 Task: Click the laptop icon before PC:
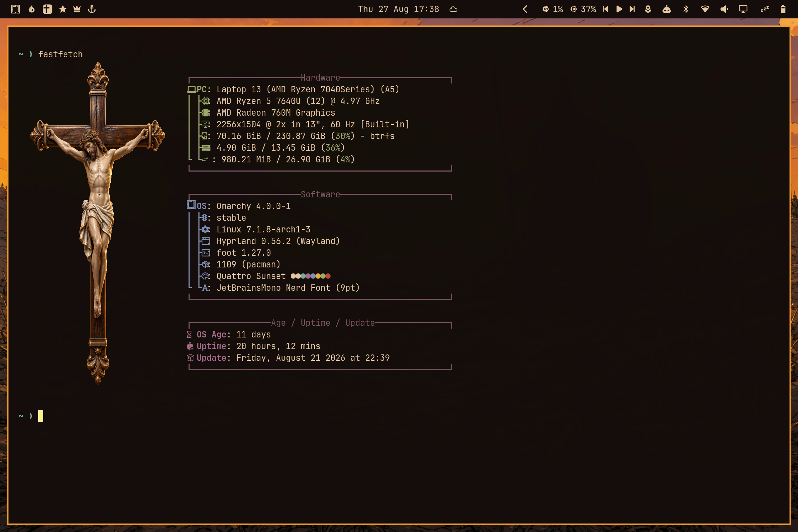point(191,89)
